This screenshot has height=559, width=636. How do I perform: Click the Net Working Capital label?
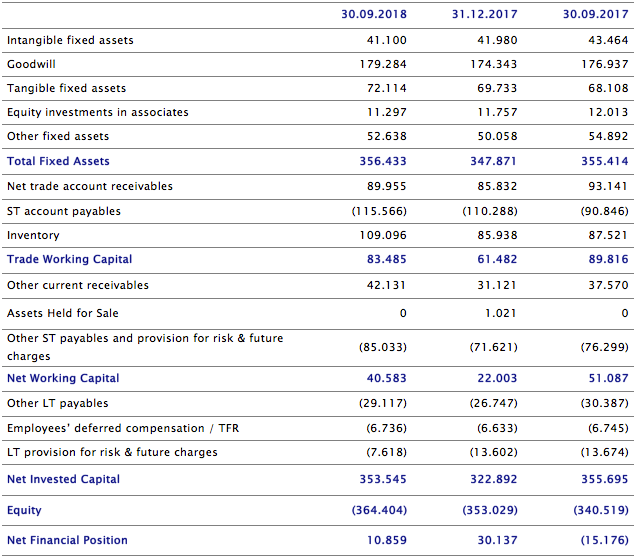(x=63, y=378)
